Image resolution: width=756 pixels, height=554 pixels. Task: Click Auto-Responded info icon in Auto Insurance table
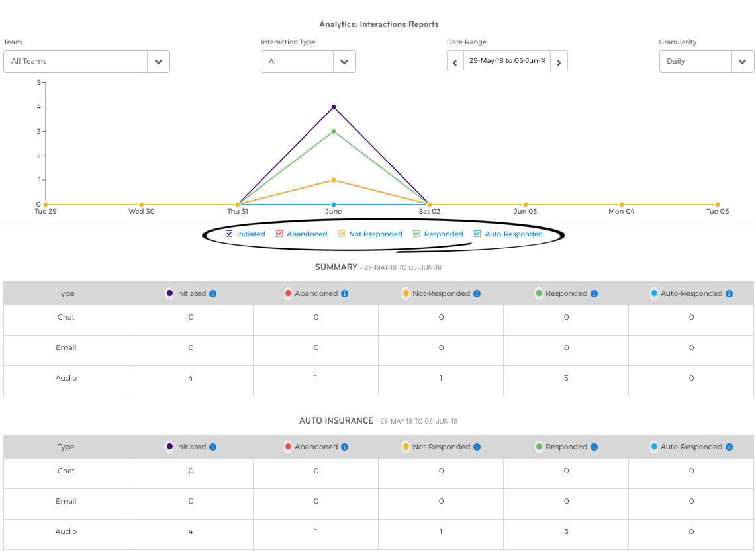click(x=729, y=447)
